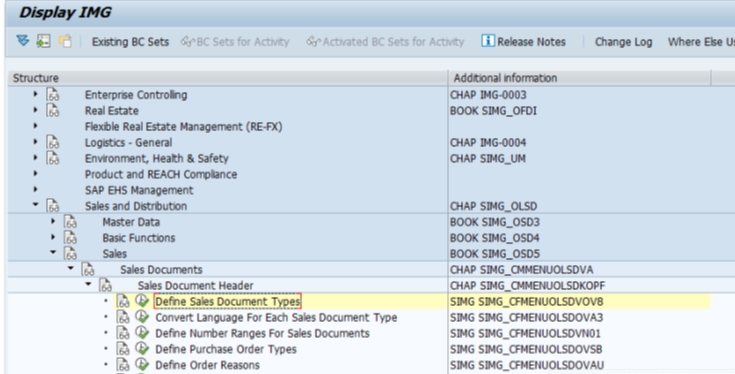The image size is (735, 374).
Task: Open documentation icon for Basic Functions
Action: coord(70,238)
